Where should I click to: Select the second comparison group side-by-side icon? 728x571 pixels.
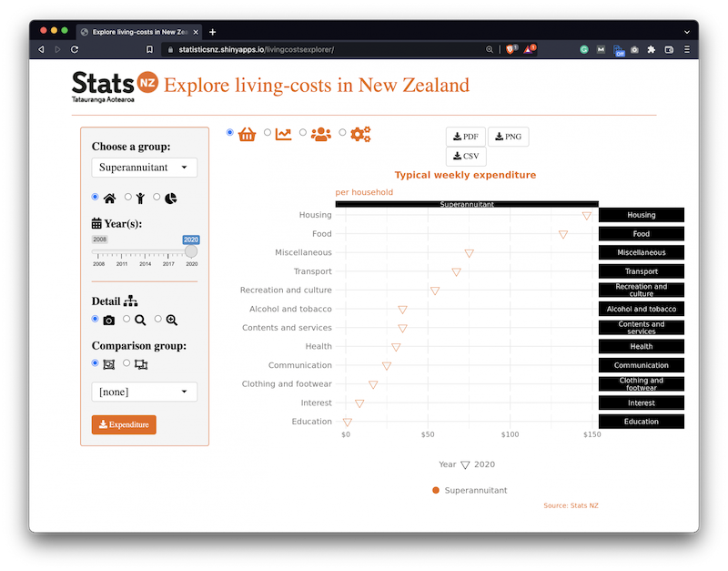(x=141, y=364)
